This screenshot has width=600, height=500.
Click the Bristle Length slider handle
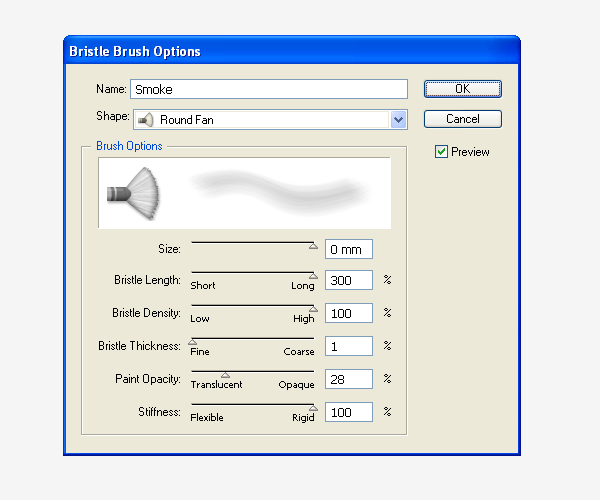(313, 276)
